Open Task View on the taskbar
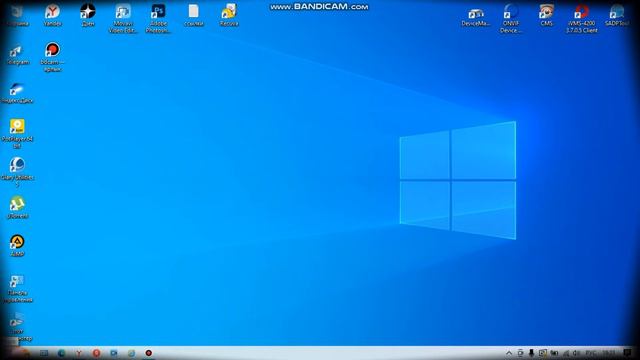The height and width of the screenshot is (360, 640). point(44,353)
